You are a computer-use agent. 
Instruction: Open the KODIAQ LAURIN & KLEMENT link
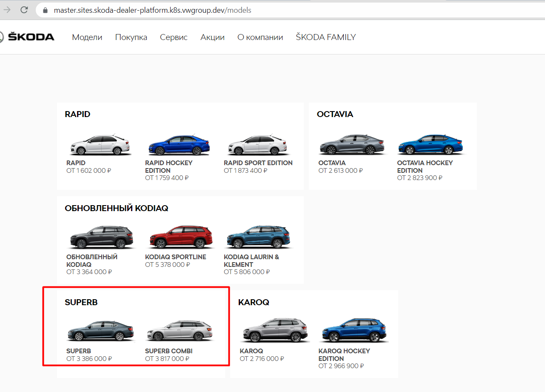pyautogui.click(x=251, y=261)
